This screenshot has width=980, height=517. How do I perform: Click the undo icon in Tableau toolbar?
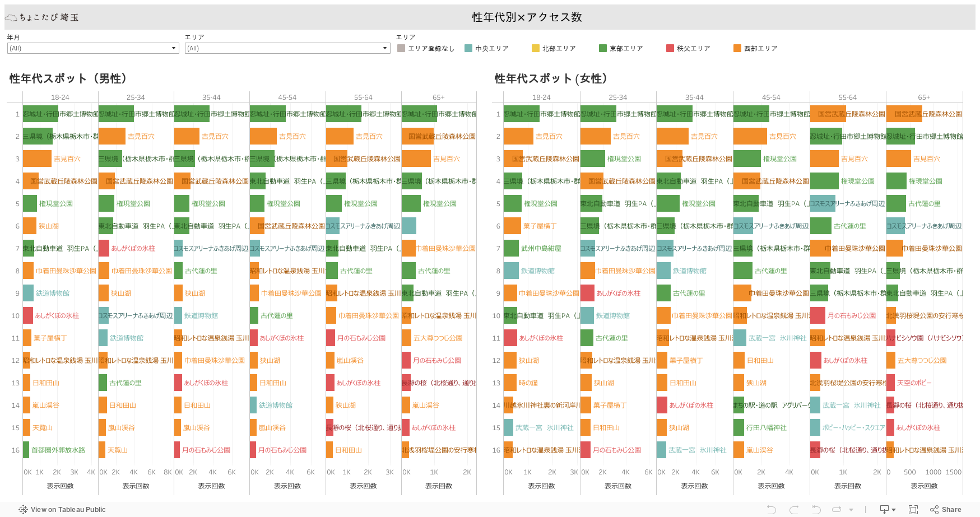tap(772, 509)
